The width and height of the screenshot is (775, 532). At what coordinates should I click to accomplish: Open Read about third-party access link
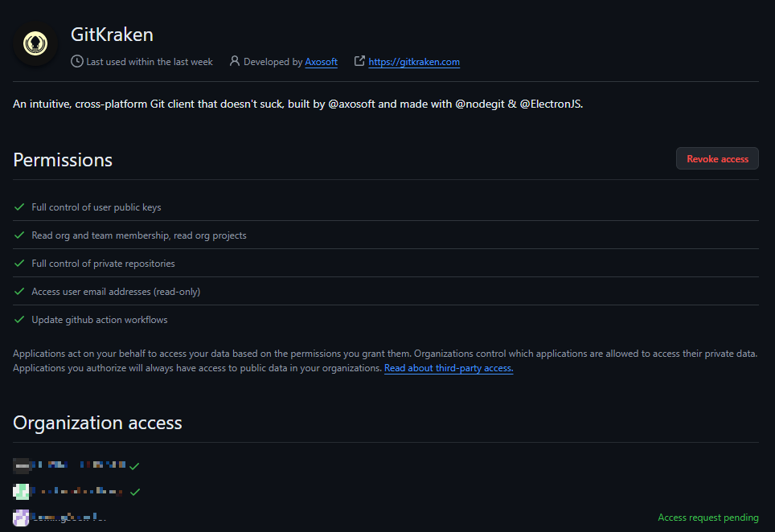click(x=449, y=368)
